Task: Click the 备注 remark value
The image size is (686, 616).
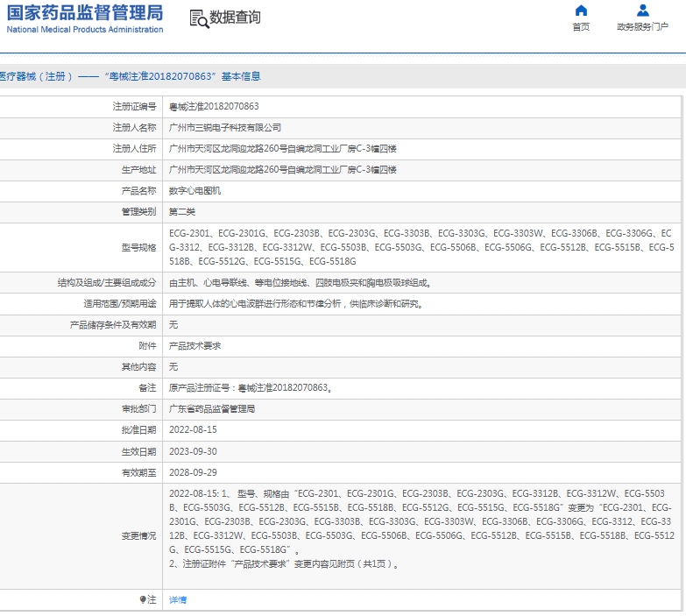Action: pyautogui.click(x=251, y=387)
